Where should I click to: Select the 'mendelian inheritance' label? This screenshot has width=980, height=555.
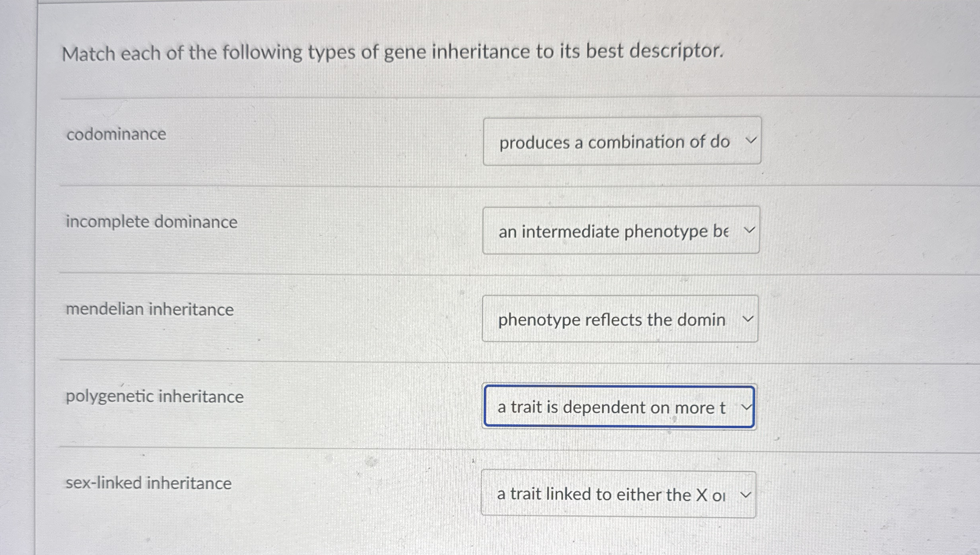click(x=150, y=310)
